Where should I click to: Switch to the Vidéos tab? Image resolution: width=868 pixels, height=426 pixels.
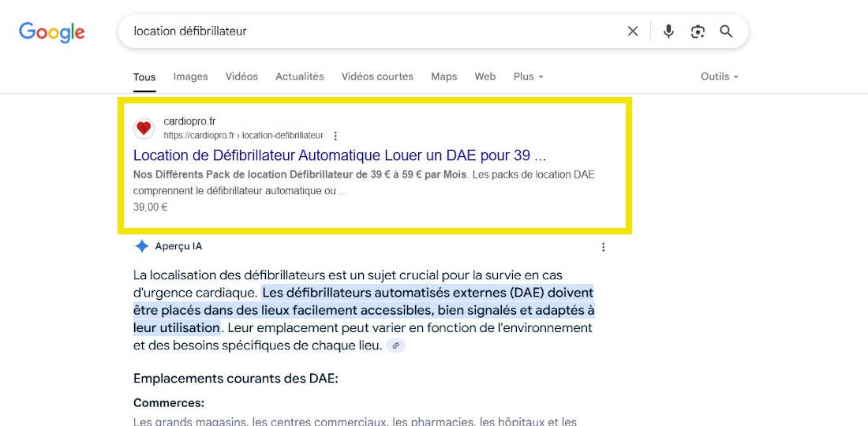point(241,77)
